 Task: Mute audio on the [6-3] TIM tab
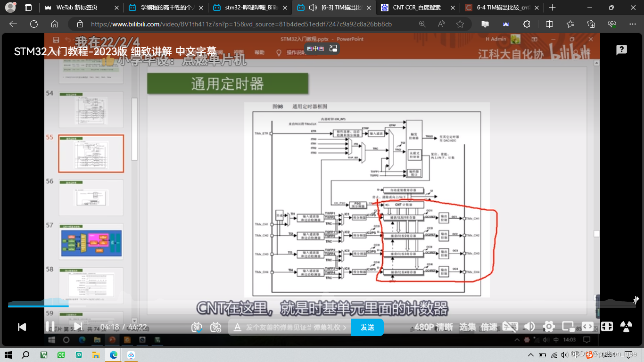pos(313,8)
